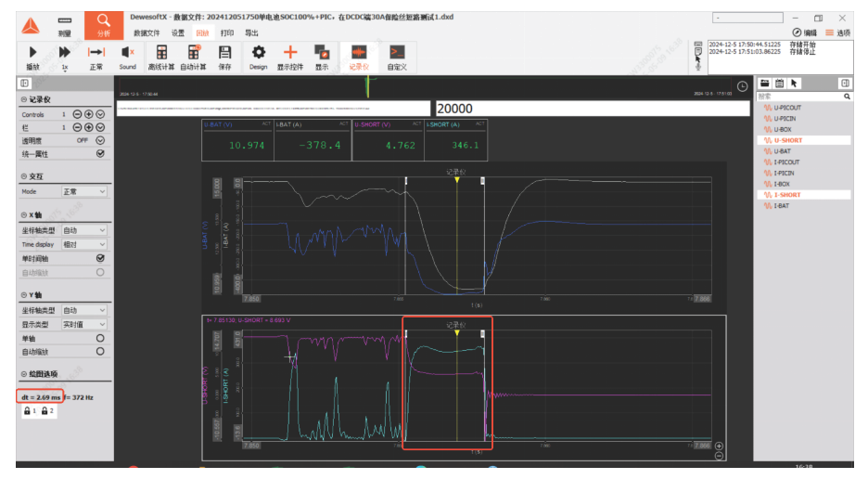Open 自动计算 auto calculation tool

pyautogui.click(x=193, y=58)
